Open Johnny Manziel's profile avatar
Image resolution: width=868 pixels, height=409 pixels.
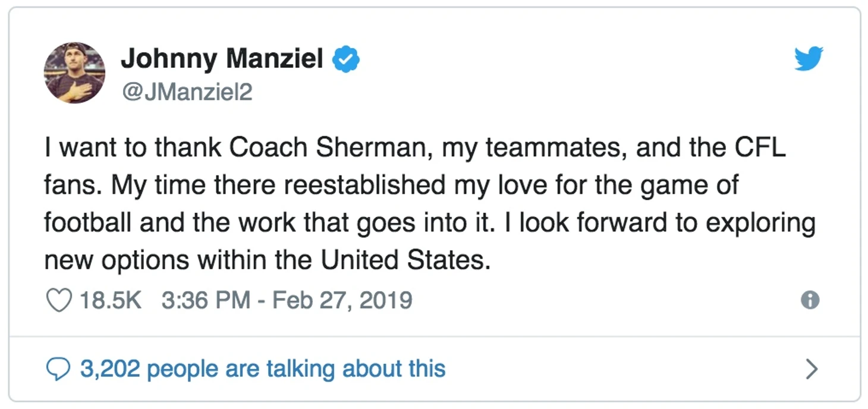74,73
